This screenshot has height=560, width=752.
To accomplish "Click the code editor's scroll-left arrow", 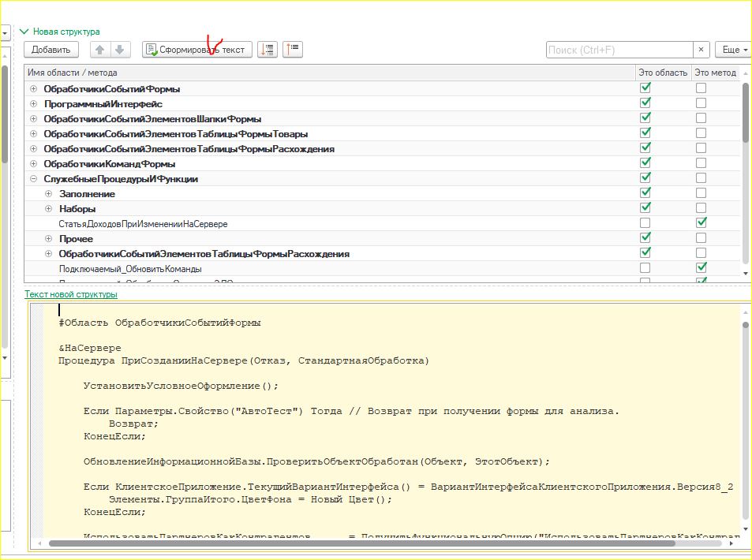I will coord(39,543).
